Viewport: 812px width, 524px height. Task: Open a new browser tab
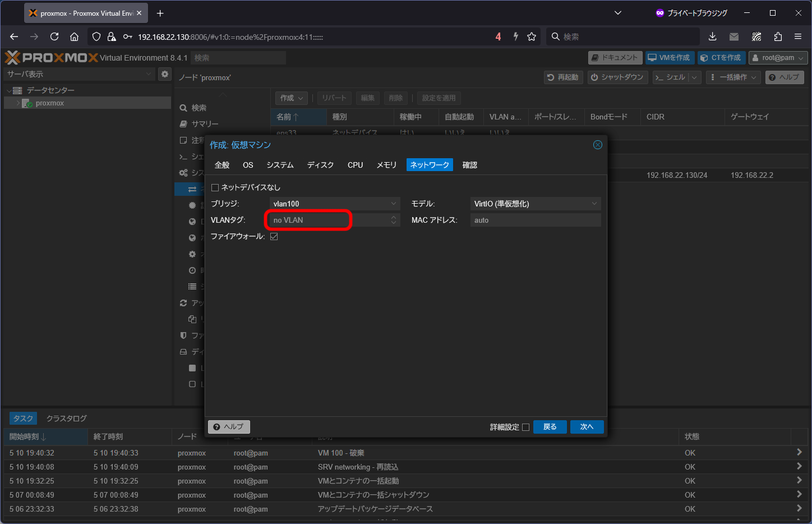[160, 13]
